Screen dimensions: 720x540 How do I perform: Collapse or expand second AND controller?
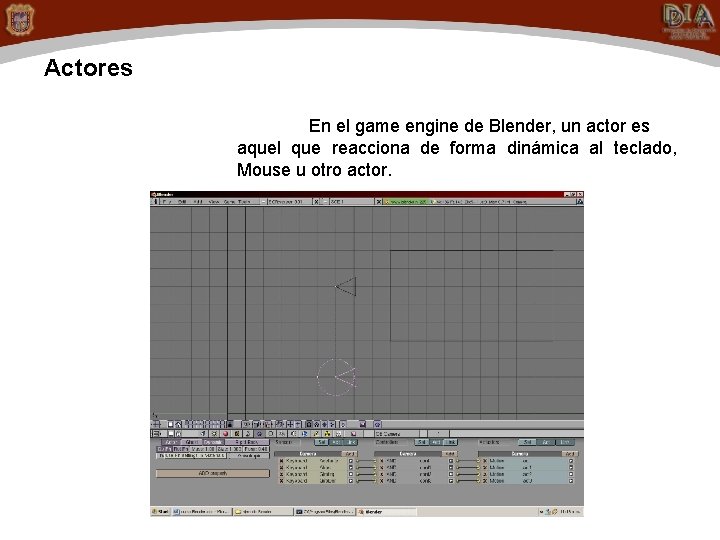451,467
